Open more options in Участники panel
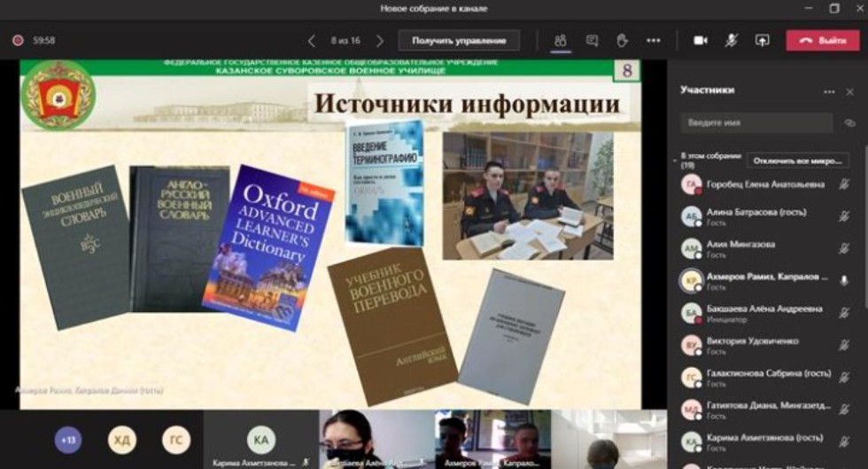Viewport: 868px width, 469px height. coord(829,91)
